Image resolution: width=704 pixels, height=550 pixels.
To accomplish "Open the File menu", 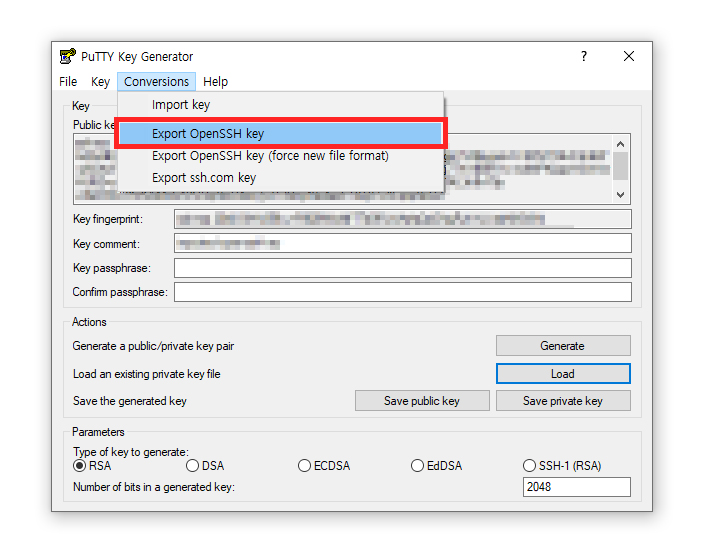I will [68, 82].
